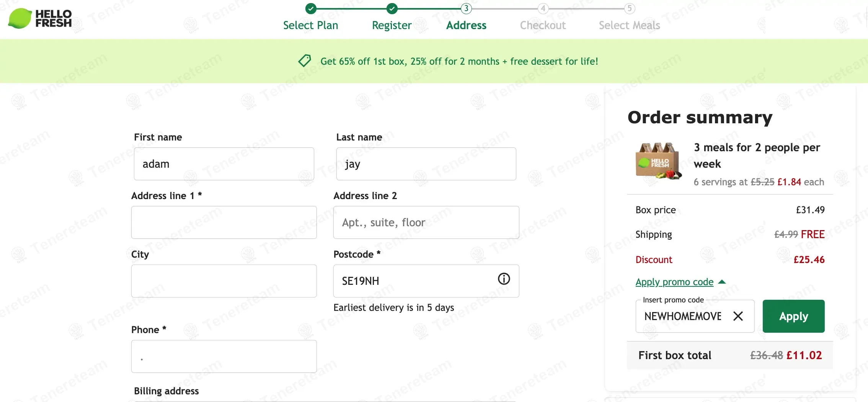
Task: Click the postcode info icon
Action: tap(504, 279)
